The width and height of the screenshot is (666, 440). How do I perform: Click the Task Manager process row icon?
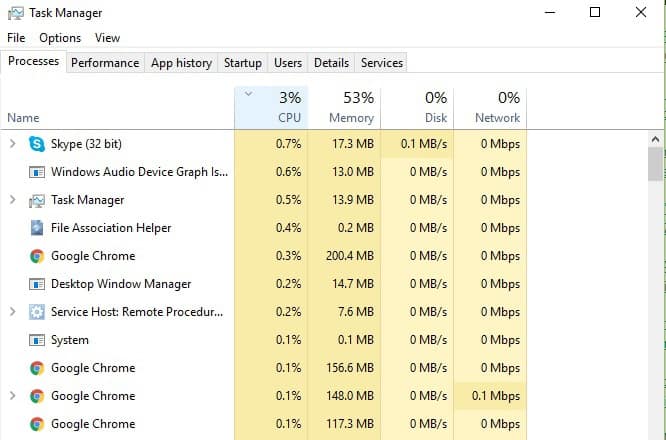37,200
